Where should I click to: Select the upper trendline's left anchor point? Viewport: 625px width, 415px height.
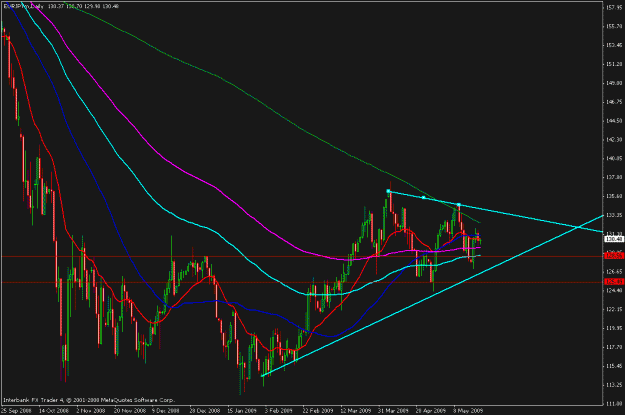pyautogui.click(x=389, y=191)
